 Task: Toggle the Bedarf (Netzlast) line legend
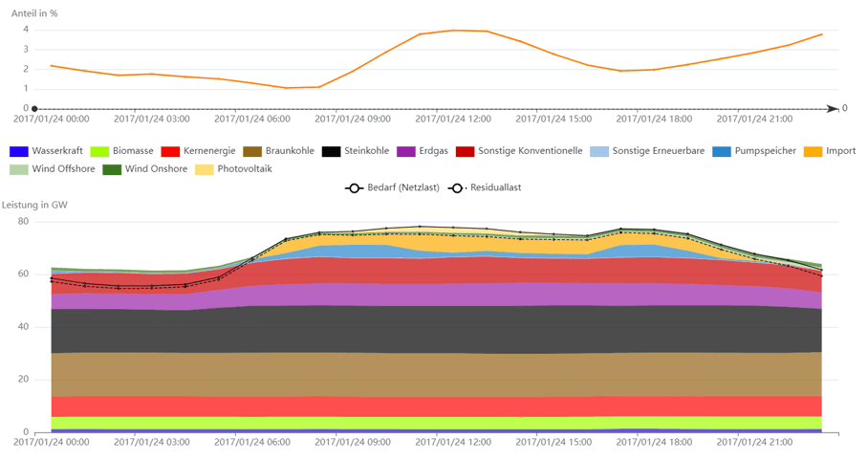(x=354, y=187)
